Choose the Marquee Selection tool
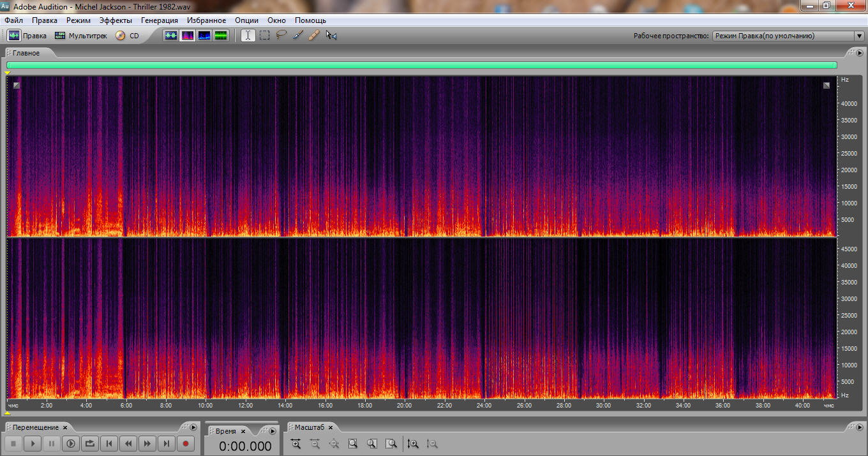The height and width of the screenshot is (456, 868). pyautogui.click(x=264, y=36)
